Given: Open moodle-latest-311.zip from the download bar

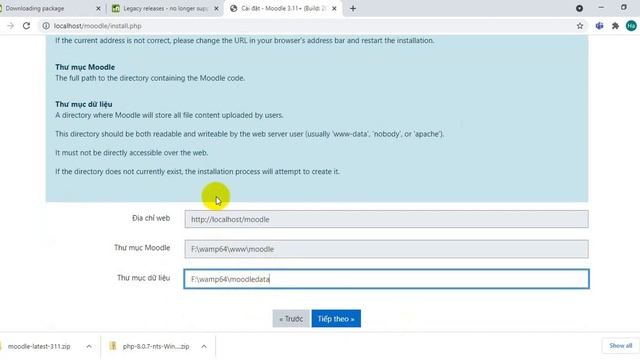Looking at the screenshot, I should (x=39, y=346).
